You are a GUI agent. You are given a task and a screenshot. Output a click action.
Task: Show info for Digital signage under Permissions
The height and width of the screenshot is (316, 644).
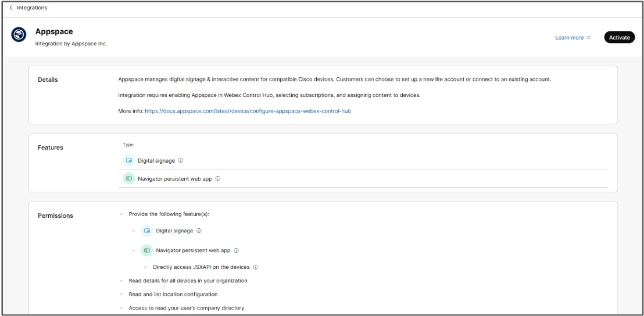point(199,231)
